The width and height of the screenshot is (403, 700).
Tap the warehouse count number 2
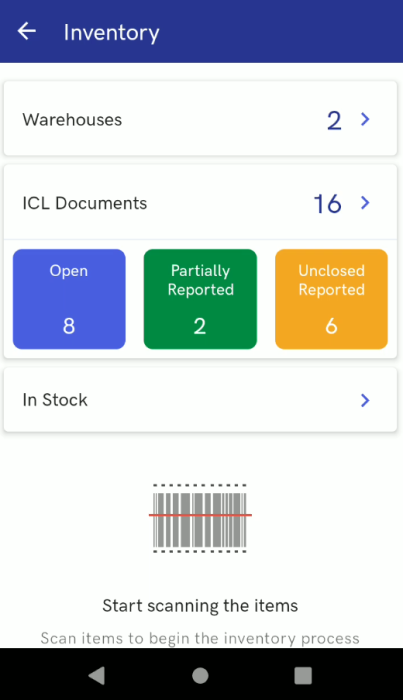(x=334, y=121)
